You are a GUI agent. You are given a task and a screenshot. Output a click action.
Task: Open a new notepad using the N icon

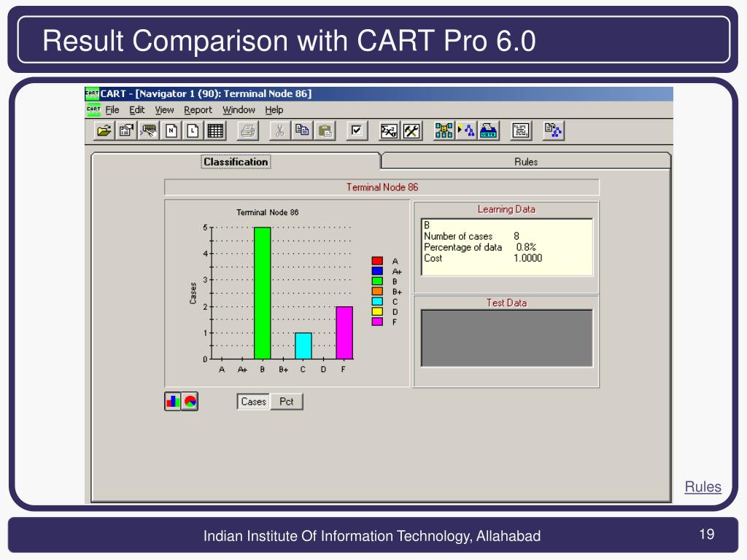(171, 131)
